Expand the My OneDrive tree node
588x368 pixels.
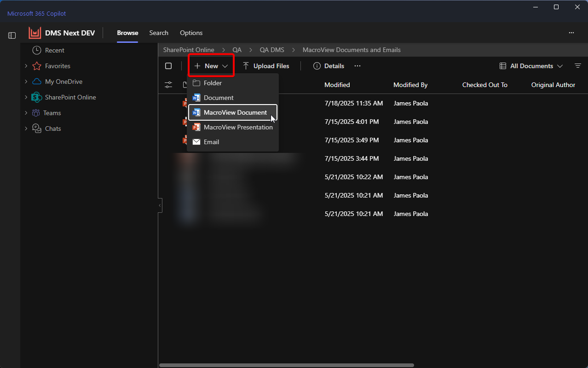pyautogui.click(x=26, y=82)
